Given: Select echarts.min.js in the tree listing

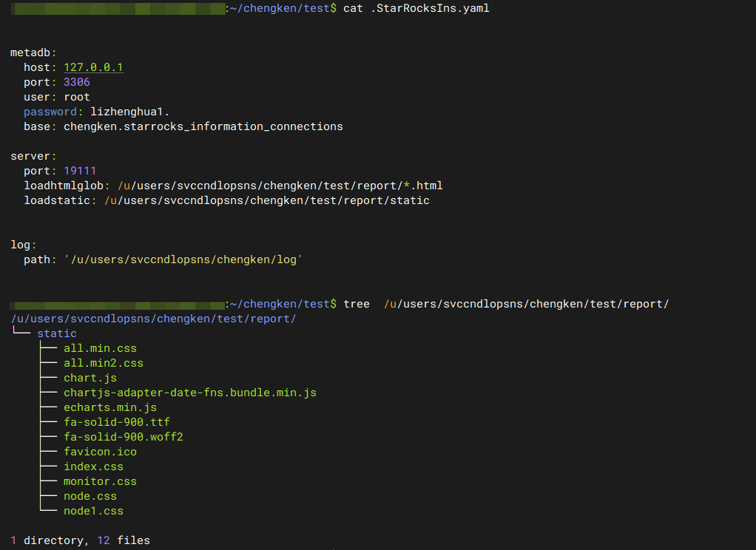Looking at the screenshot, I should [x=109, y=407].
